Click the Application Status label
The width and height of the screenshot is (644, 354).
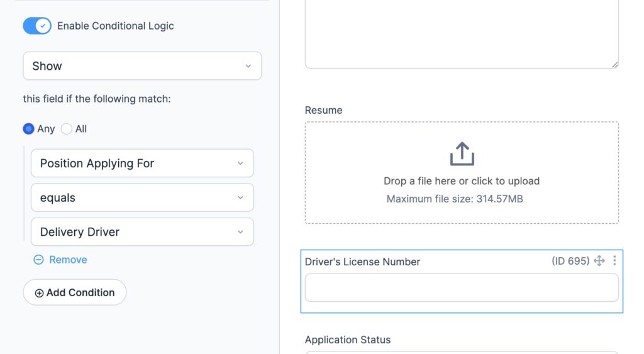tap(347, 340)
